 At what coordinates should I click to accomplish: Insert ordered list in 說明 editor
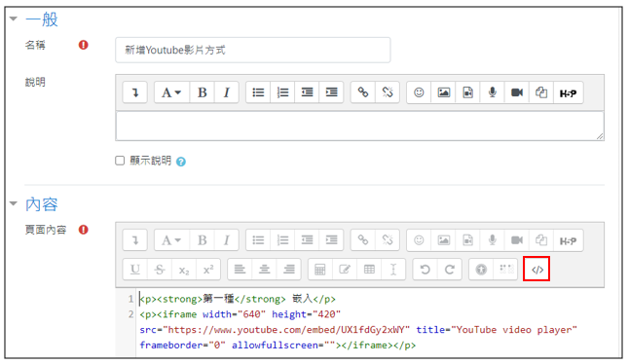pyautogui.click(x=282, y=92)
